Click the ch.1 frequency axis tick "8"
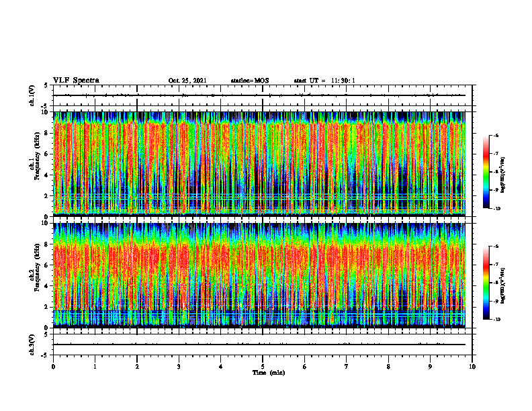Screen dimensions: 532x411 [x=47, y=133]
